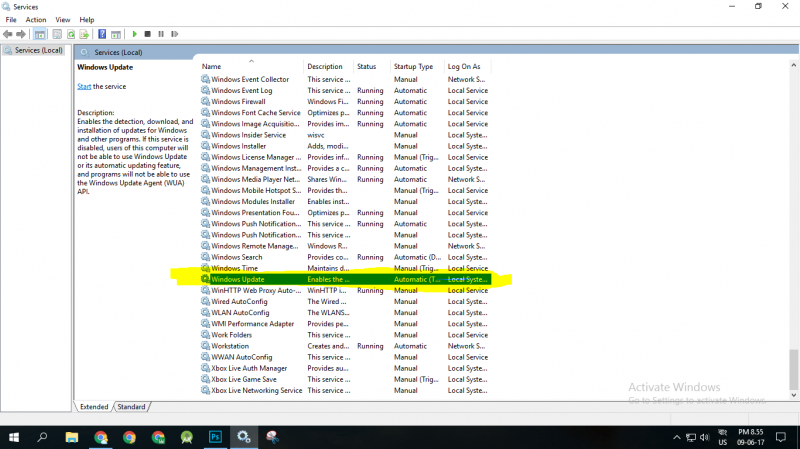Viewport: 800px width, 449px height.
Task: Select the Windows Update service row
Action: (345, 279)
